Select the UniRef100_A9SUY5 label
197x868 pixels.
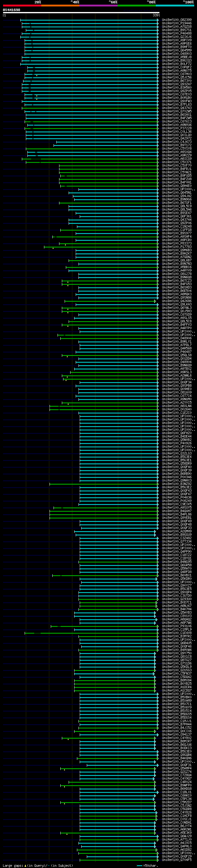click(x=177, y=507)
